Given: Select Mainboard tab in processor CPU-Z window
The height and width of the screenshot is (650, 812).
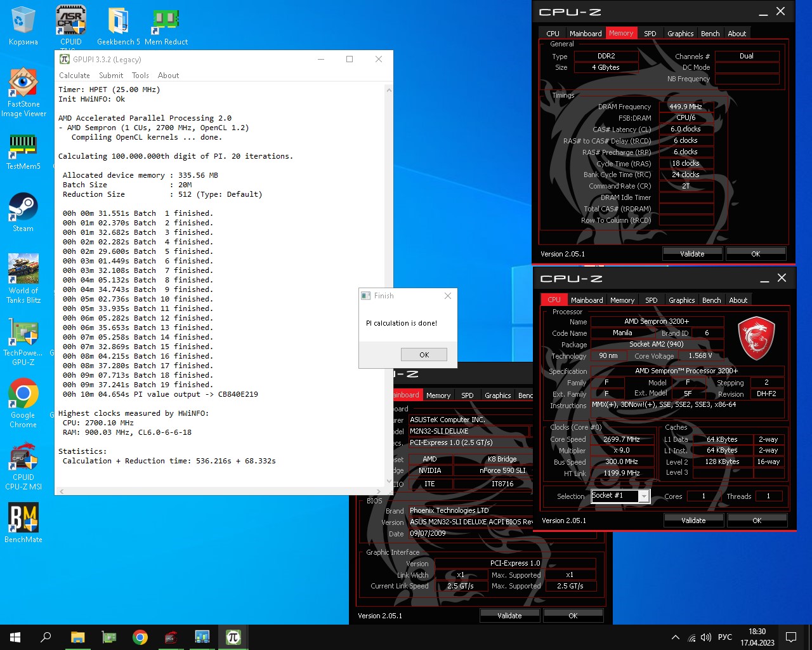Looking at the screenshot, I should [586, 300].
